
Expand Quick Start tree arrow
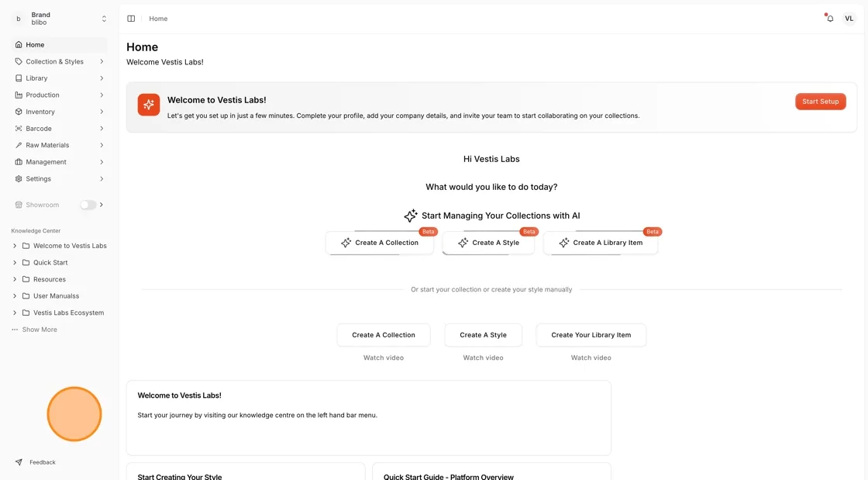15,262
